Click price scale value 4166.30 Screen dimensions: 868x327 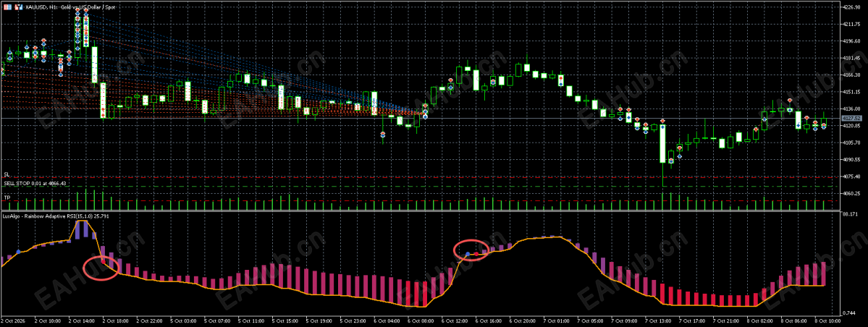(851, 75)
